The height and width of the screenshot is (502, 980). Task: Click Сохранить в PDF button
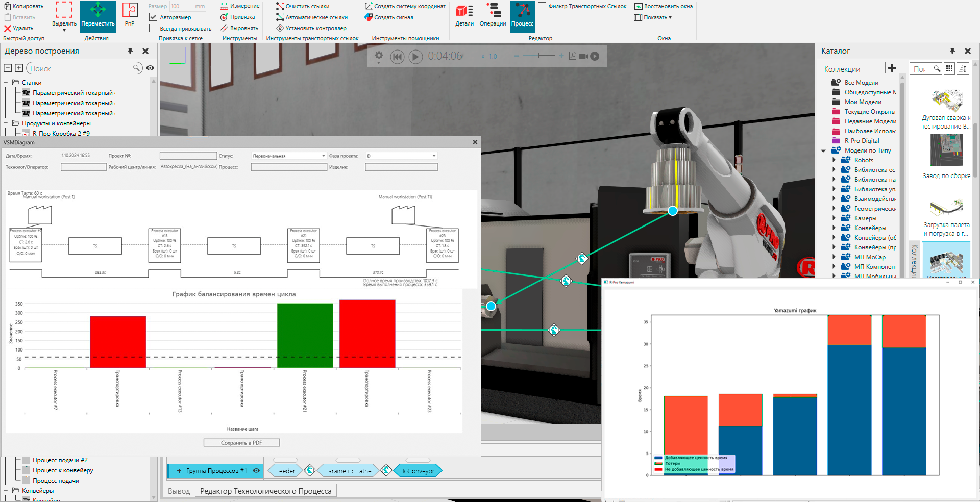coord(241,442)
